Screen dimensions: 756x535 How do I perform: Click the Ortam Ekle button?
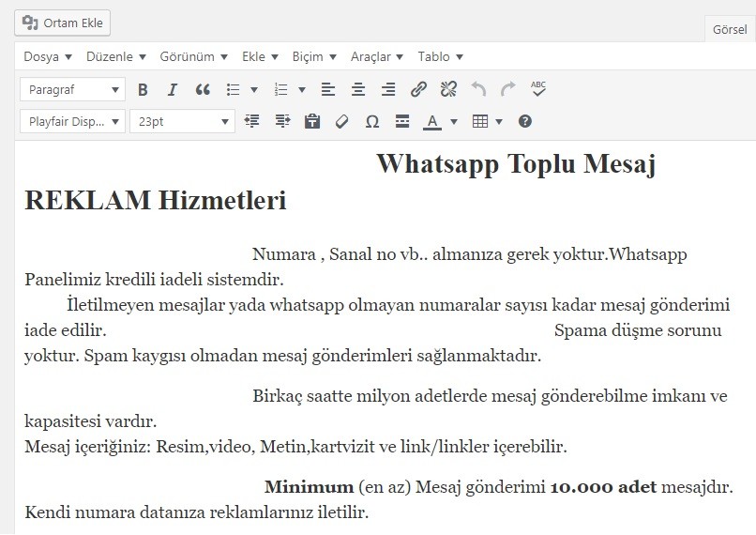(62, 23)
